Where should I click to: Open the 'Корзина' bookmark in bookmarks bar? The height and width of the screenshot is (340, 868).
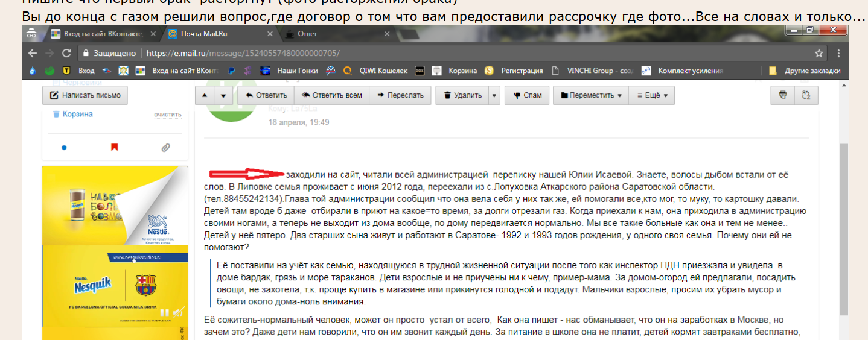[455, 71]
